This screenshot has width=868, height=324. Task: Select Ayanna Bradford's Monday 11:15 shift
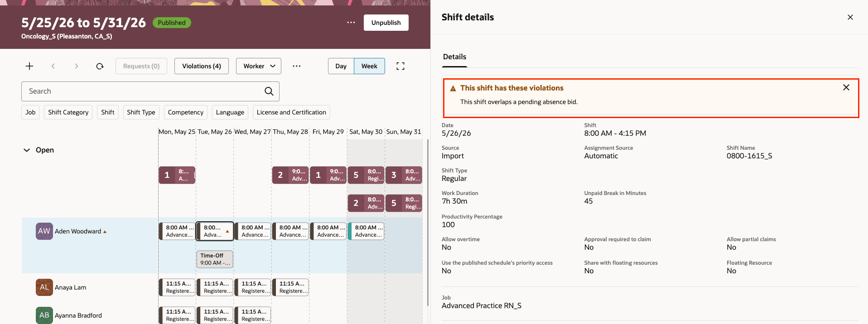177,315
